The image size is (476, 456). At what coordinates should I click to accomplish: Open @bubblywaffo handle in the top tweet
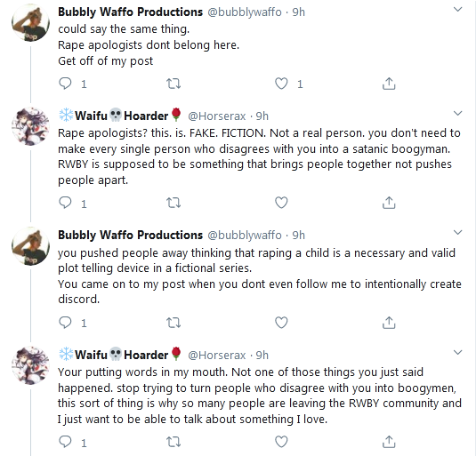click(245, 12)
